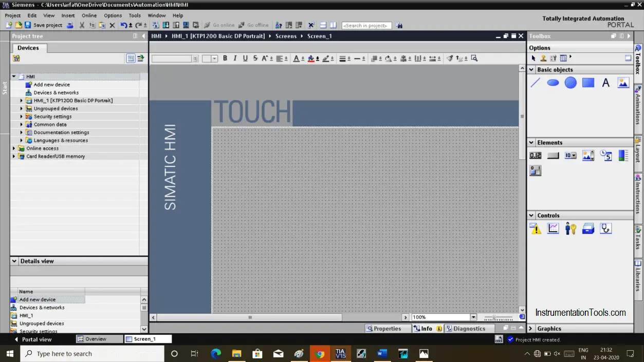Screen dimensions: 644x362
Task: Expand the Common data node
Action: (x=22, y=124)
